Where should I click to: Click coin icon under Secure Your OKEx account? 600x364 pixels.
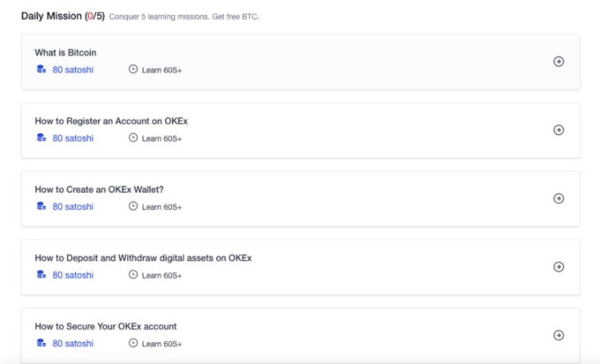[x=41, y=343]
